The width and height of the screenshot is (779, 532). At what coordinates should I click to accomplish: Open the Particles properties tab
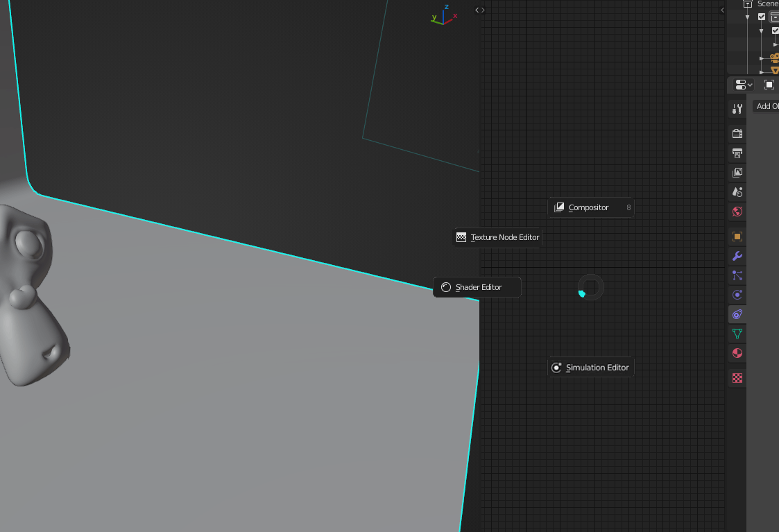tap(737, 275)
